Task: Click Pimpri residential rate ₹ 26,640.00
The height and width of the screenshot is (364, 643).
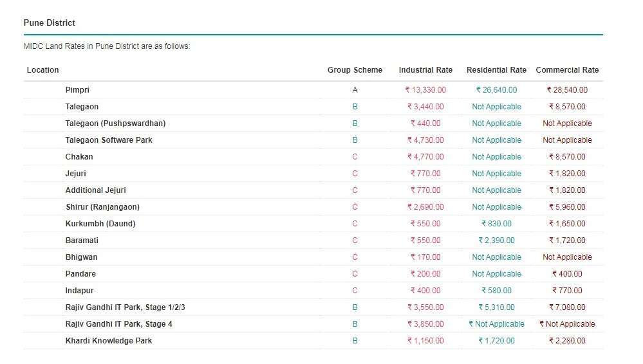Action: pyautogui.click(x=496, y=90)
